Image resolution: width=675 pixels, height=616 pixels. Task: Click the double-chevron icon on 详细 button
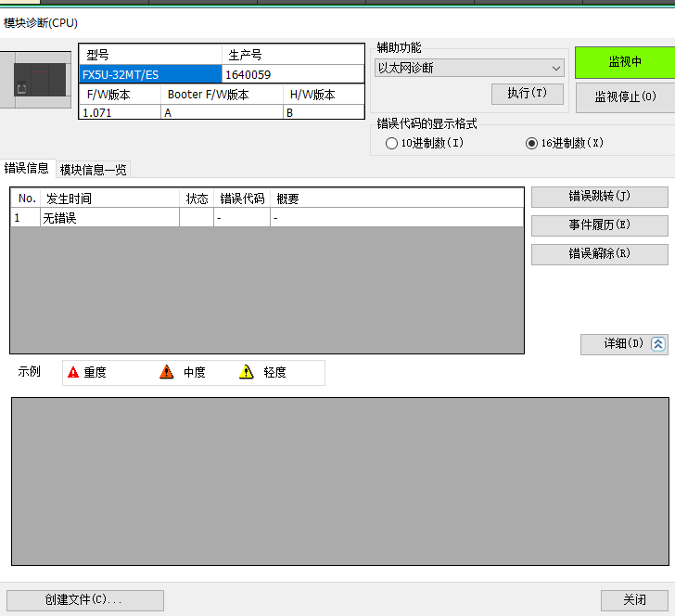[658, 344]
